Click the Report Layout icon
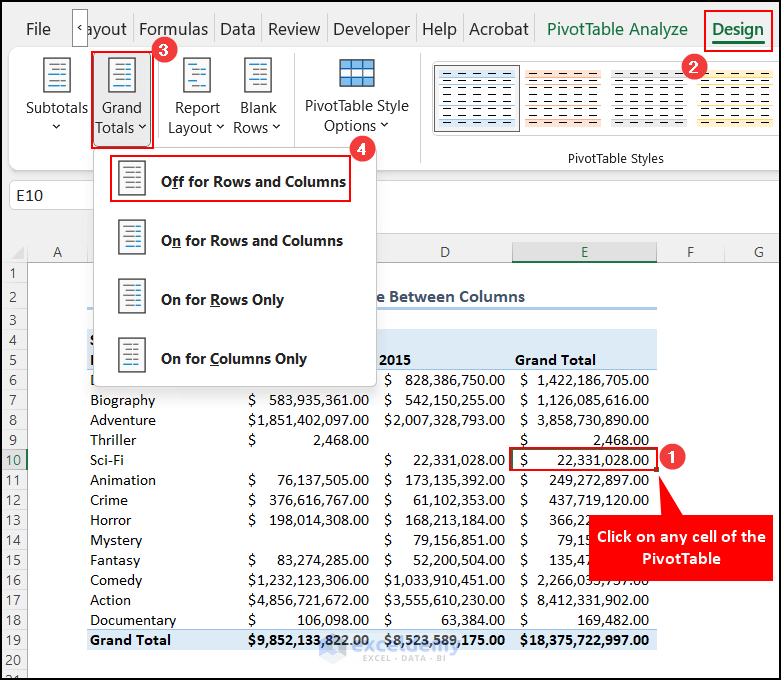The height and width of the screenshot is (680, 781). click(x=197, y=75)
